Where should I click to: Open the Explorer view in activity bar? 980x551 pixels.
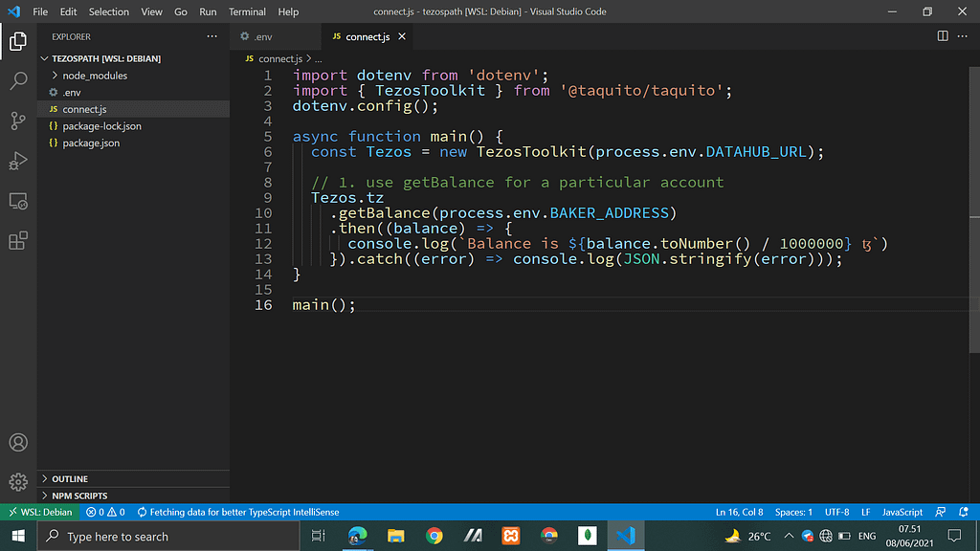click(18, 41)
